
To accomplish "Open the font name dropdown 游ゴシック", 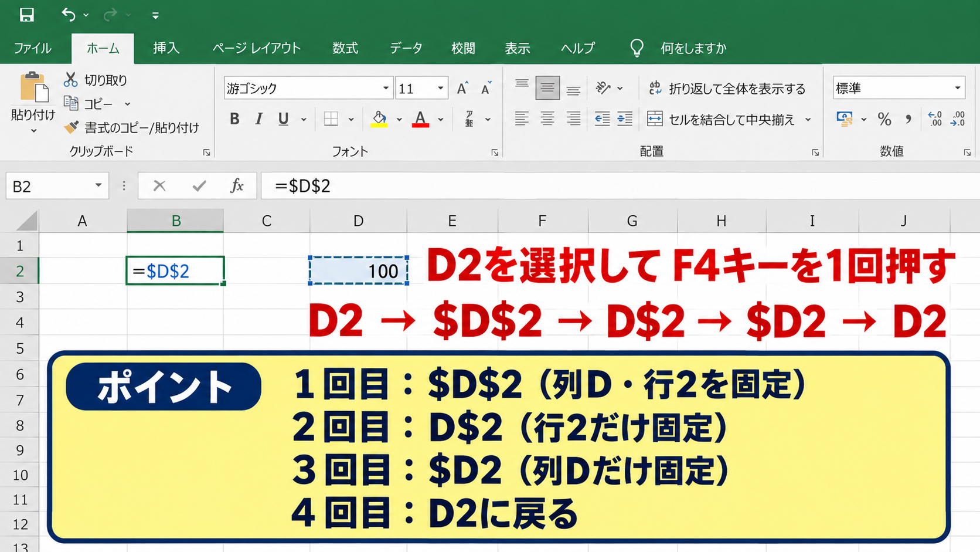I will [x=386, y=88].
